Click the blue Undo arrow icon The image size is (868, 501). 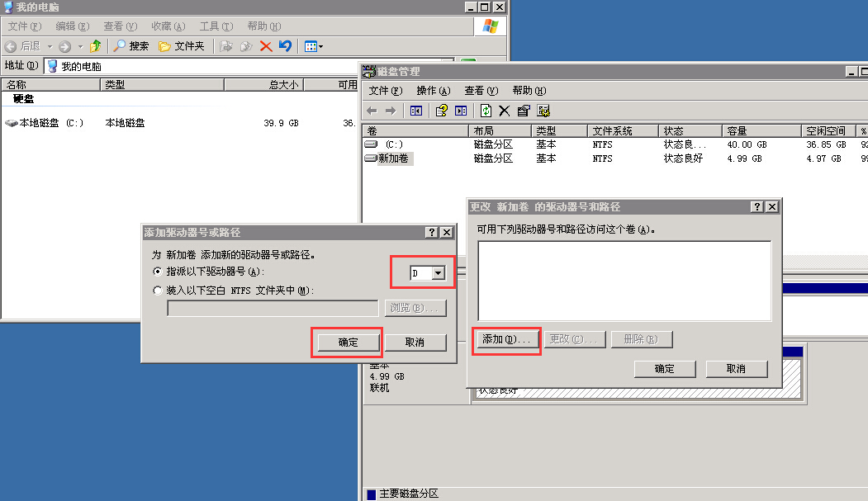click(285, 46)
